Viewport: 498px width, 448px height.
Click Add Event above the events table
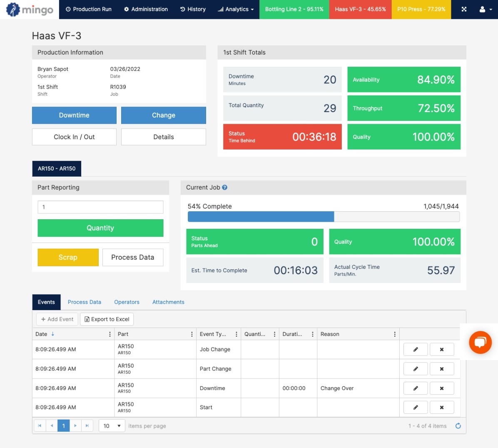tap(57, 319)
